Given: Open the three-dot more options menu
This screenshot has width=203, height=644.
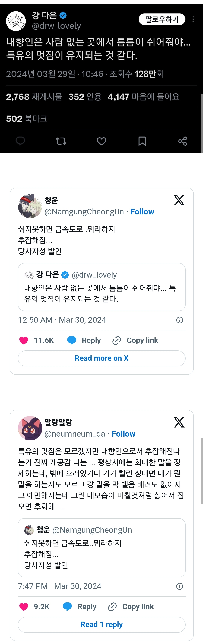Looking at the screenshot, I should (193, 19).
